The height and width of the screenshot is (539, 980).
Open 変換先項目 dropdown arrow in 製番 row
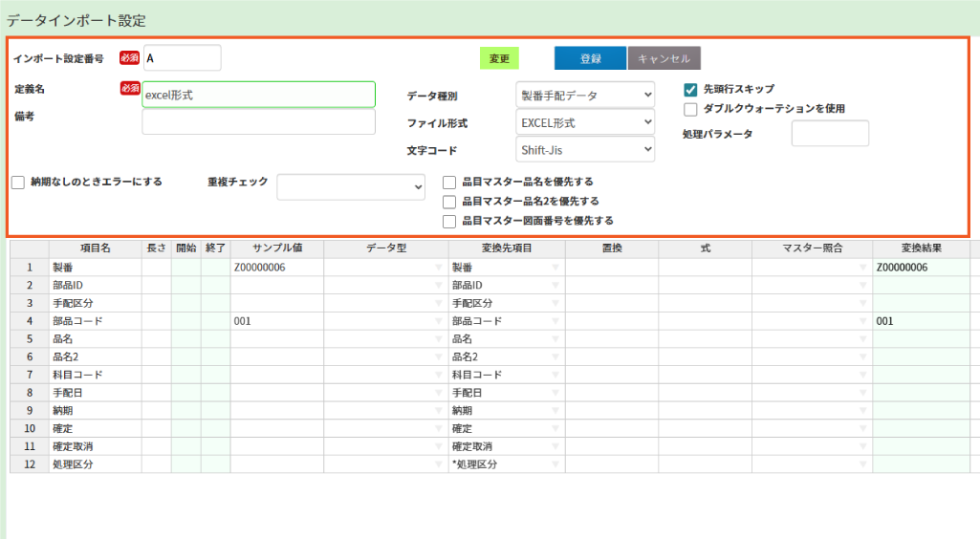(555, 268)
